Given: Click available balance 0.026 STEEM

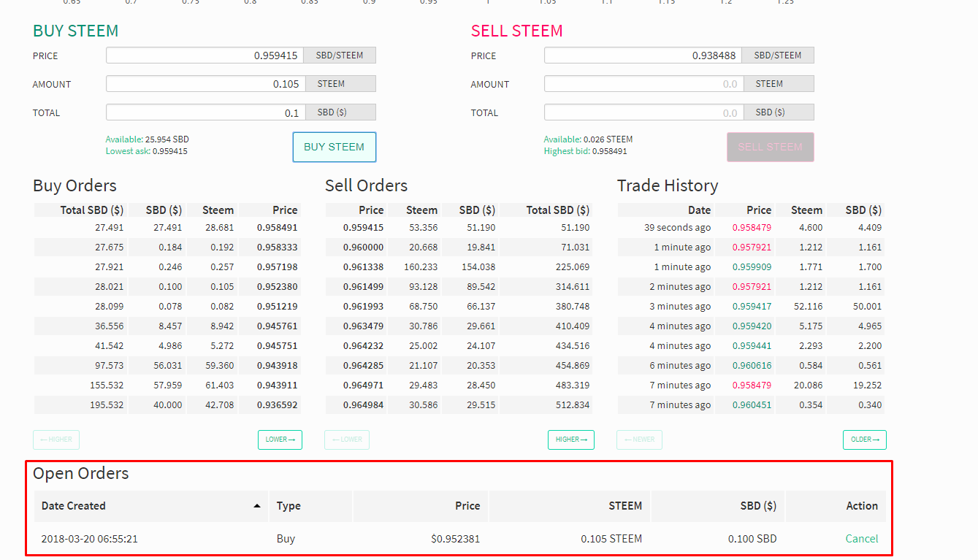Looking at the screenshot, I should click(x=608, y=139).
